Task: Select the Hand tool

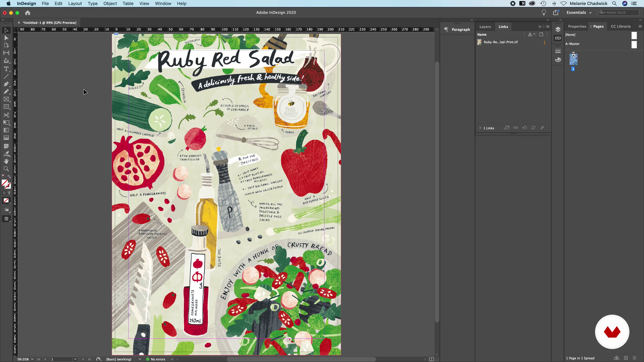Action: pyautogui.click(x=6, y=161)
